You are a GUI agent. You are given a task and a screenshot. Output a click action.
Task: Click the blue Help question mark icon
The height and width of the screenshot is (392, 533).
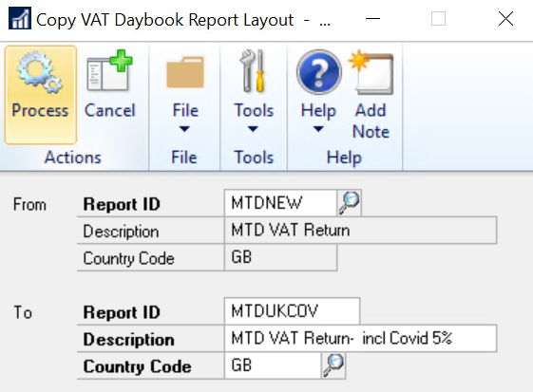[x=318, y=72]
